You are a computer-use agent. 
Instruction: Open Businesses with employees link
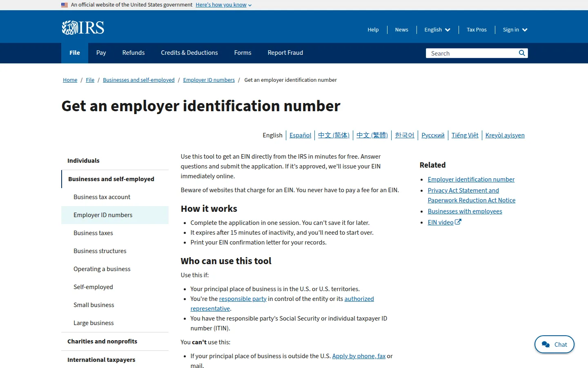pos(465,211)
